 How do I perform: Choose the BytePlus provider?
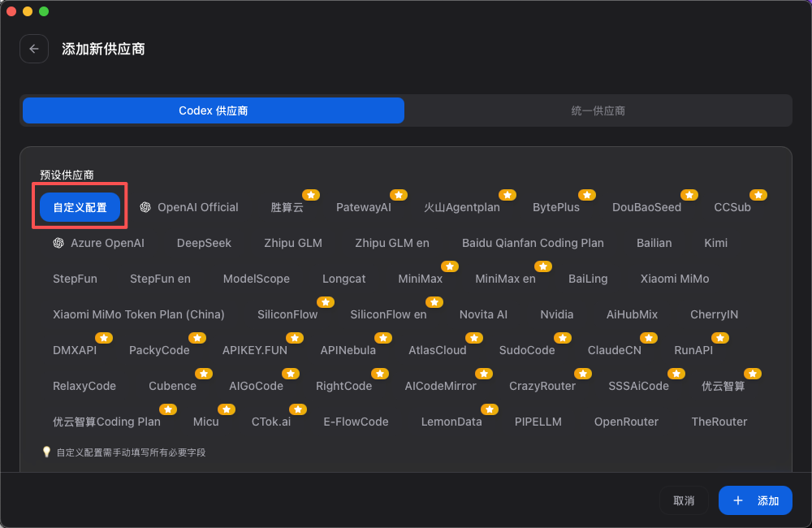point(556,207)
